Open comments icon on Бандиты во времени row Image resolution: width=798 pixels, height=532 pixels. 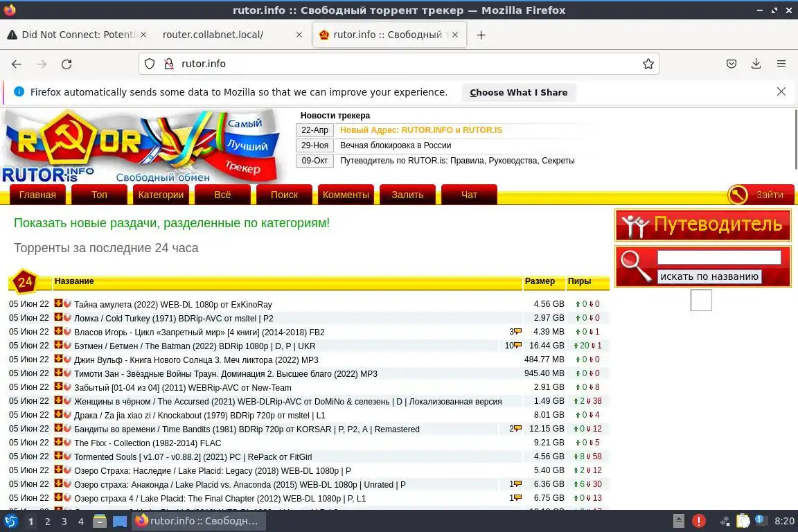point(517,429)
